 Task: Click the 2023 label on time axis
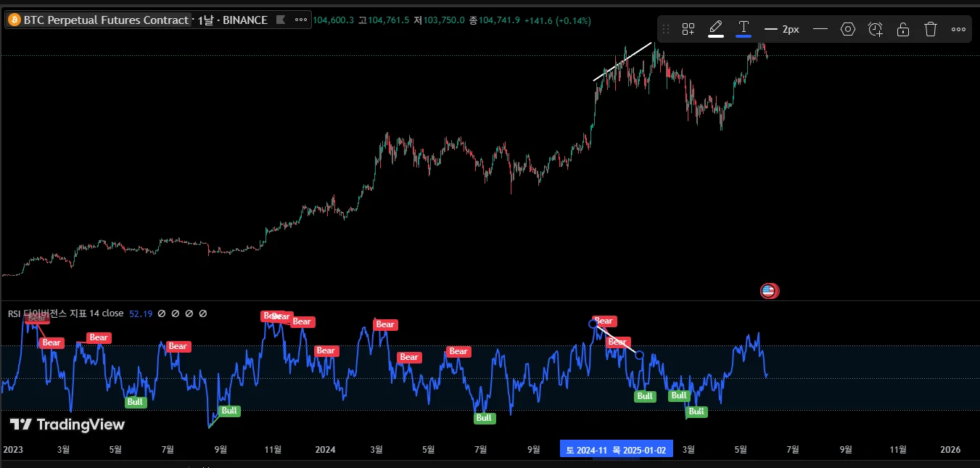click(x=13, y=450)
